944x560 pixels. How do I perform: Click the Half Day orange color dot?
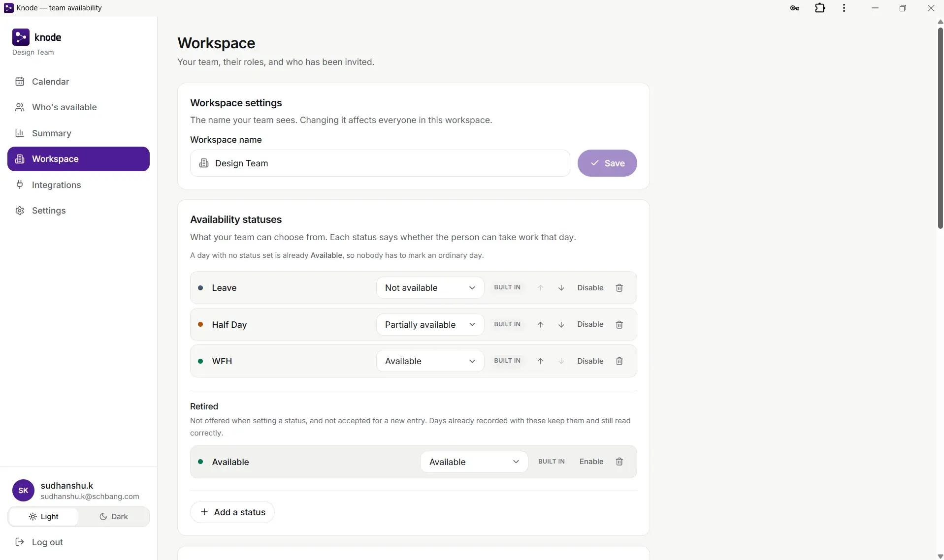click(200, 324)
